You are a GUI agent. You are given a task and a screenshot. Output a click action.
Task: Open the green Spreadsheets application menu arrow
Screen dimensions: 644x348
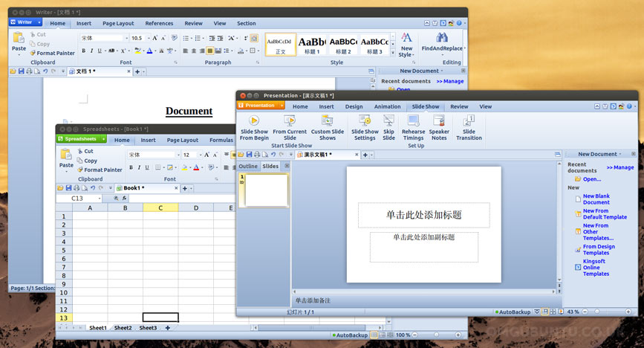point(103,139)
